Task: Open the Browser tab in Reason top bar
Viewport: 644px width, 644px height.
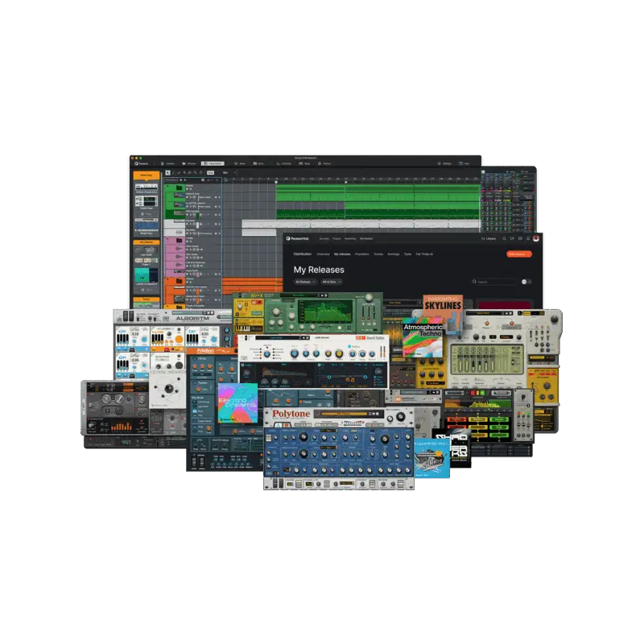Action: [189, 163]
